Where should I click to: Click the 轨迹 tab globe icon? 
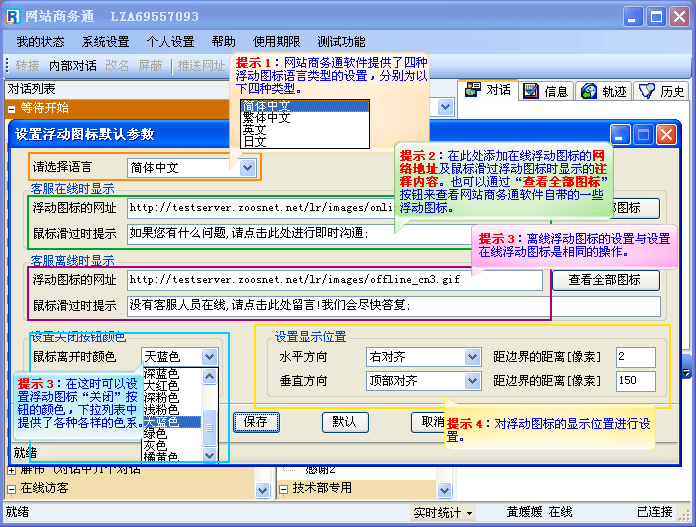(x=589, y=91)
